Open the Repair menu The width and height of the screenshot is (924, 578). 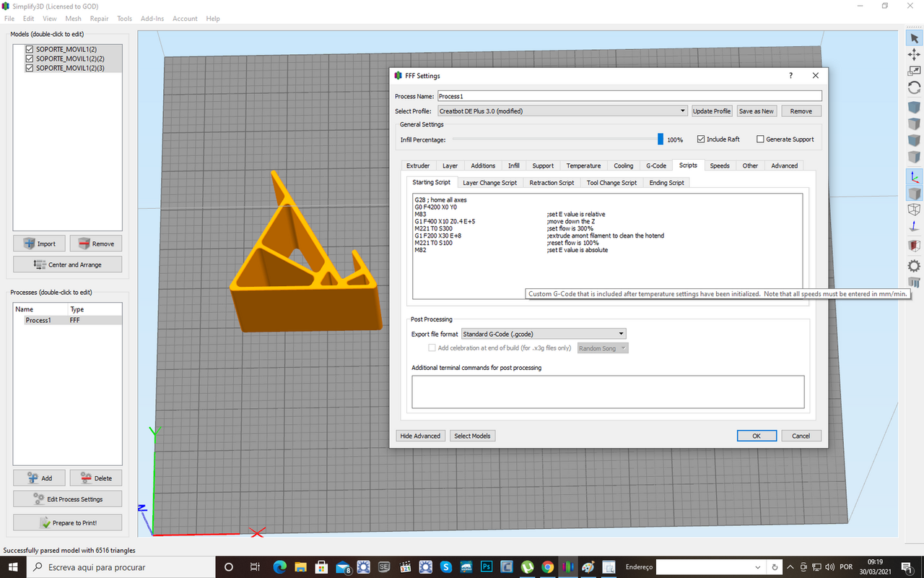(x=99, y=19)
